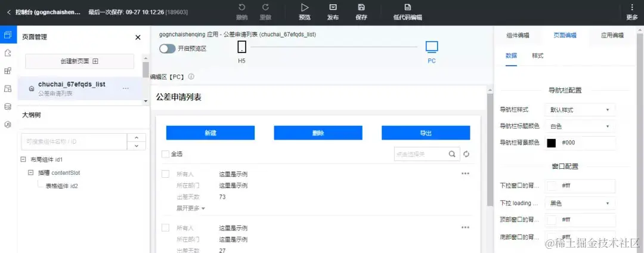The height and width of the screenshot is (253, 644).
Task: Select the page management icon in the left sidebar
Action: 7,35
